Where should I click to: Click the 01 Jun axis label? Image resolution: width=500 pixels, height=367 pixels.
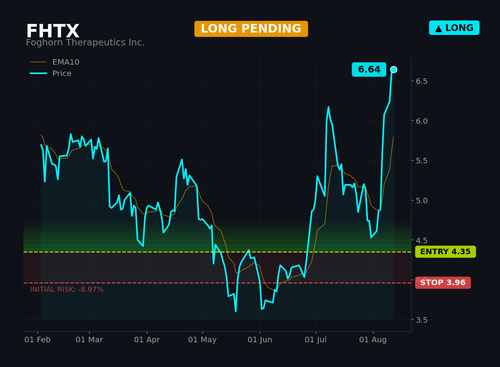pos(260,340)
